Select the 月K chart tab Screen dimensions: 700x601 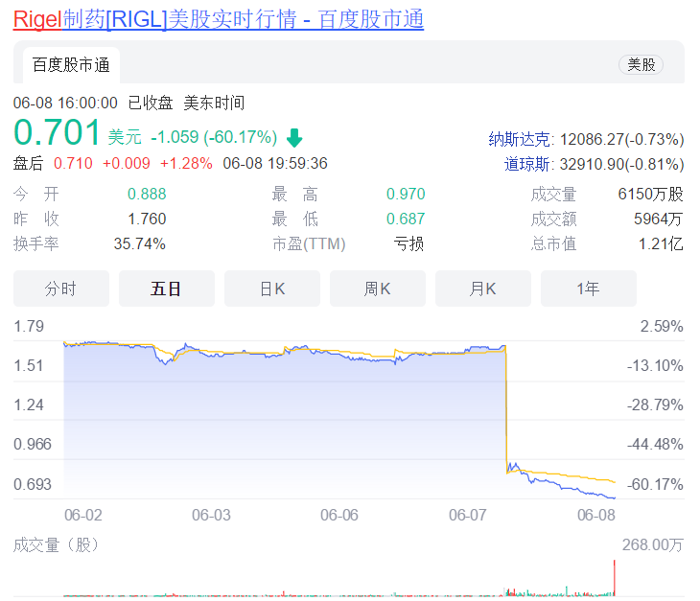pyautogui.click(x=482, y=289)
